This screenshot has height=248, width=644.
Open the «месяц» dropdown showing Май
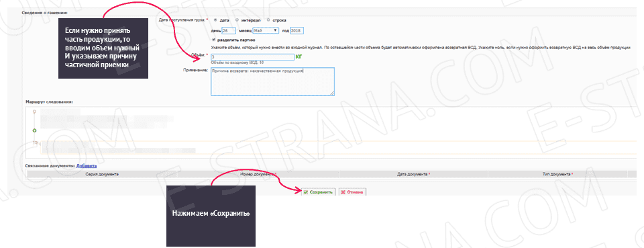point(266,30)
